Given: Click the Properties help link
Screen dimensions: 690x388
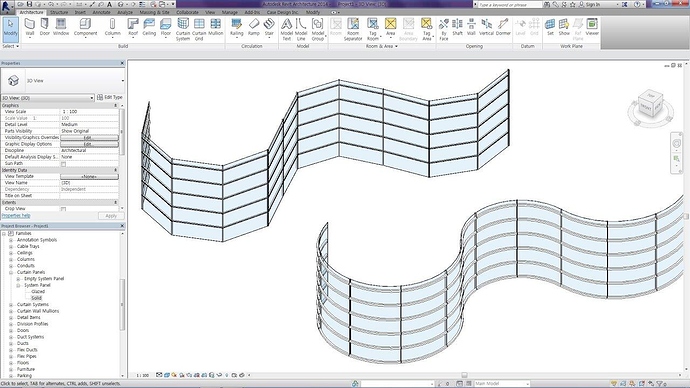Looking at the screenshot, I should point(16,216).
